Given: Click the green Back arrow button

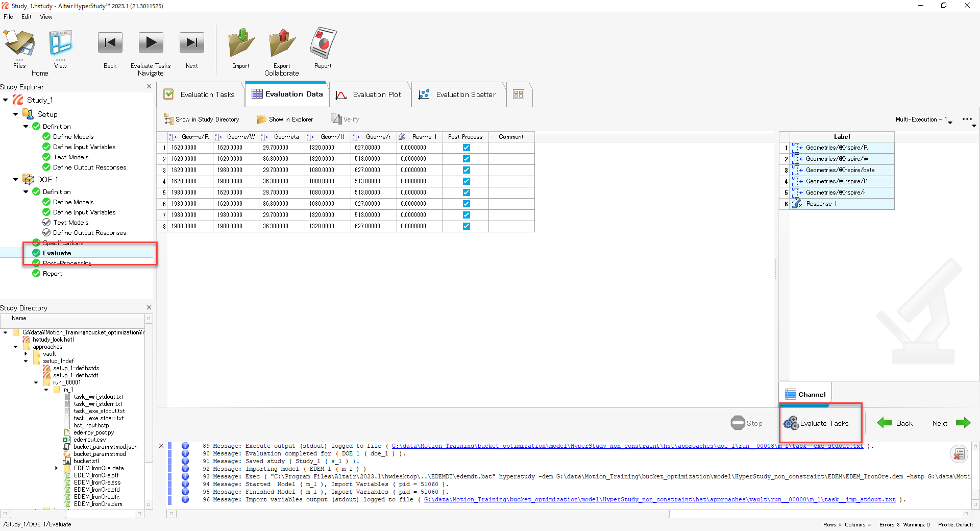Looking at the screenshot, I should [885, 423].
